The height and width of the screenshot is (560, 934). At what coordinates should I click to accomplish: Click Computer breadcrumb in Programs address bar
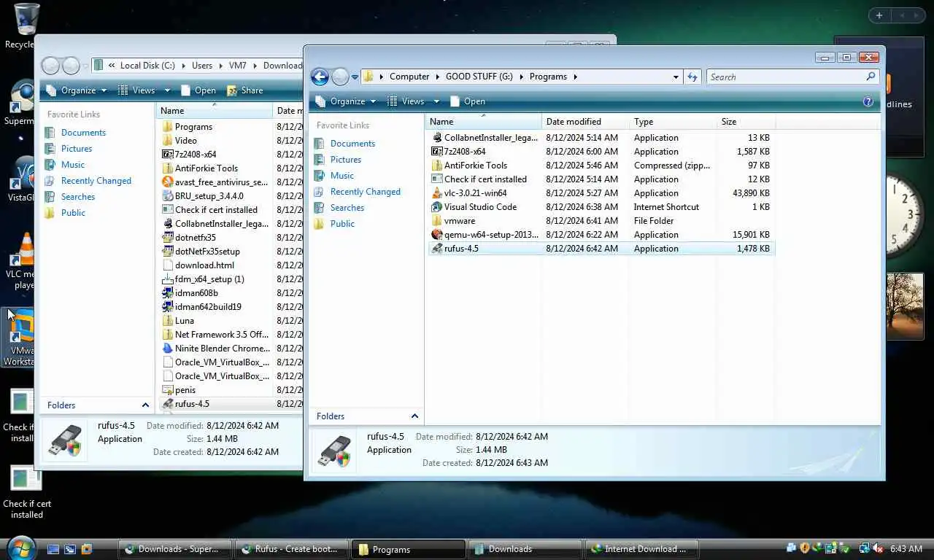click(409, 77)
